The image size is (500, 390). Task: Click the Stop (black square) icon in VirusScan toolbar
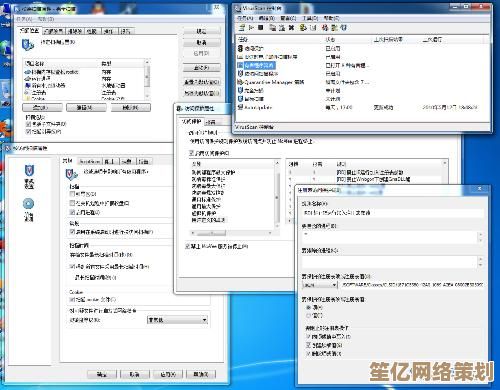pos(261,28)
